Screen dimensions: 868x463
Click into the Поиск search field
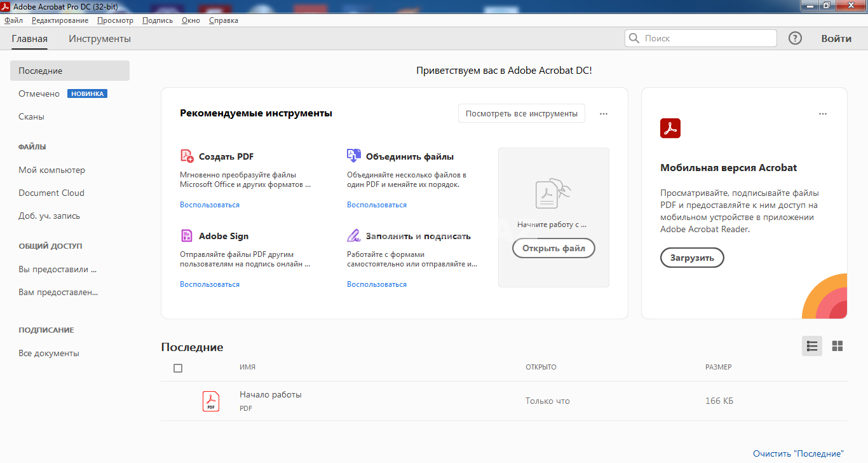click(701, 38)
